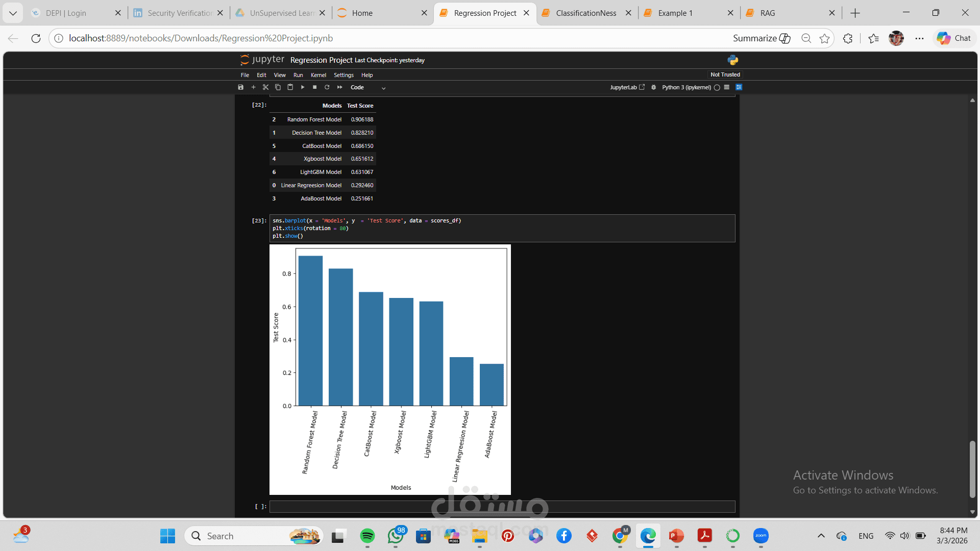
Task: Run the selected cell with the play icon
Action: 303,87
